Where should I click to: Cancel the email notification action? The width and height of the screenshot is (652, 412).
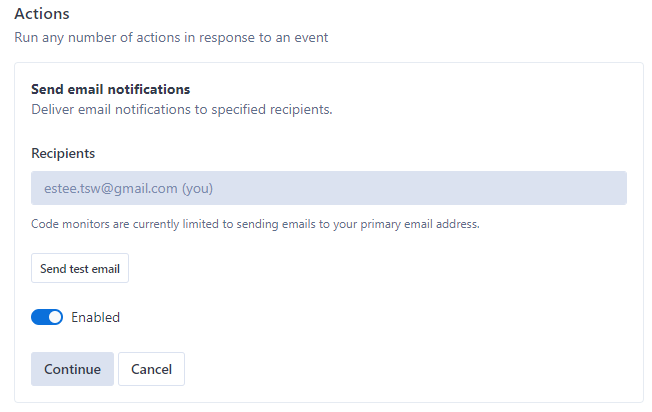pyautogui.click(x=151, y=369)
